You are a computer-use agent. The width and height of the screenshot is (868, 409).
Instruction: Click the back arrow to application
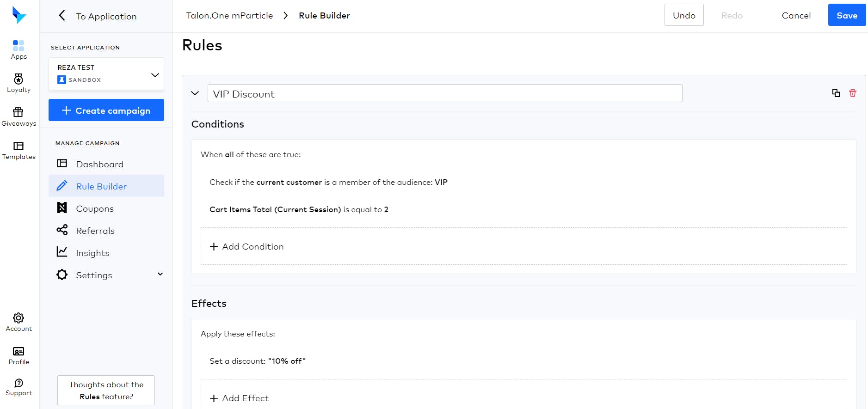point(62,15)
